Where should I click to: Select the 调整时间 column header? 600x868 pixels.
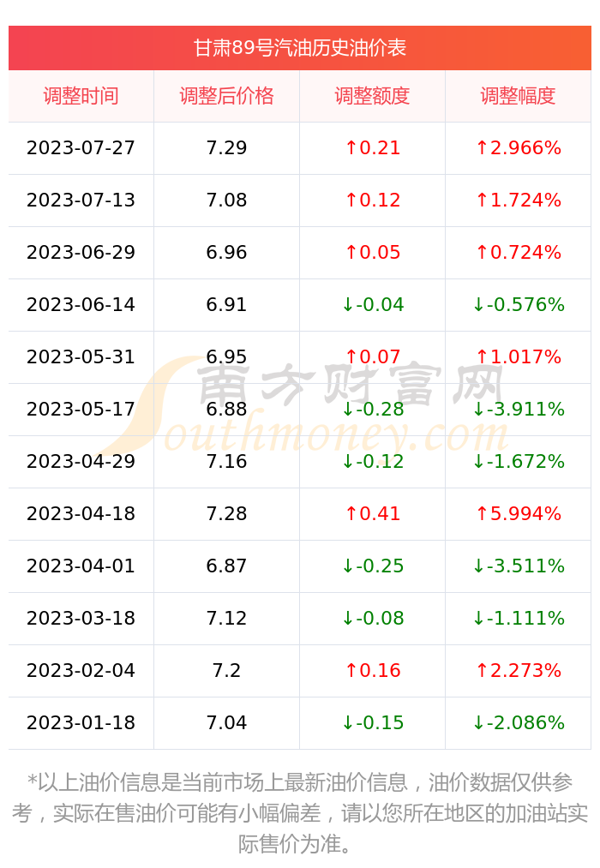click(x=81, y=96)
